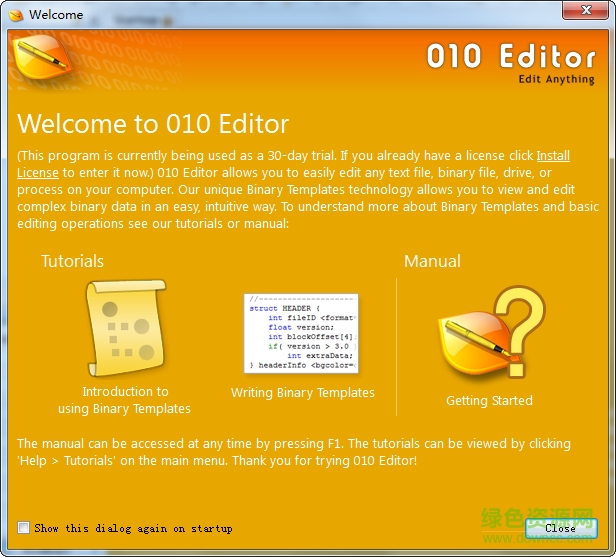
Task: Click the 010 Editor logo icon in banner
Action: (x=41, y=57)
